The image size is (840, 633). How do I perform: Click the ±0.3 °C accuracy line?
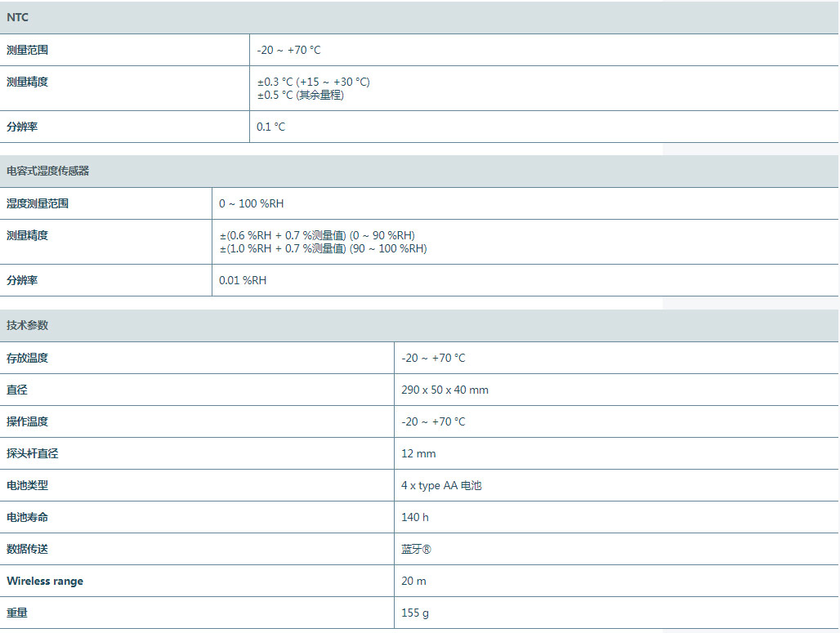click(x=314, y=82)
